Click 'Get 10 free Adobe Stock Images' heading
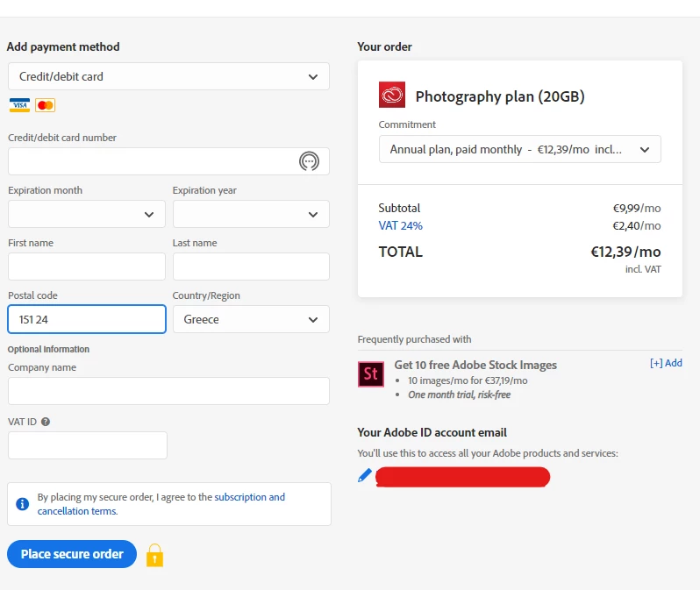The width and height of the screenshot is (700, 590). (x=475, y=365)
